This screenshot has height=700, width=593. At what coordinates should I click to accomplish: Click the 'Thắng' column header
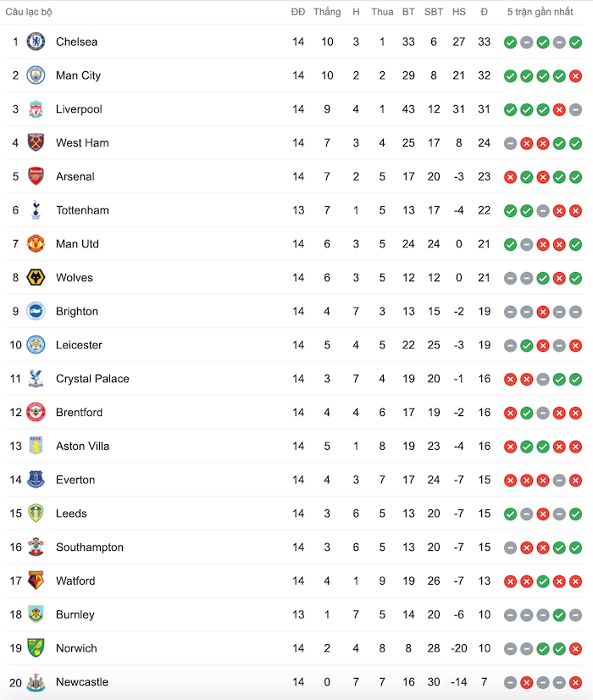click(x=327, y=12)
